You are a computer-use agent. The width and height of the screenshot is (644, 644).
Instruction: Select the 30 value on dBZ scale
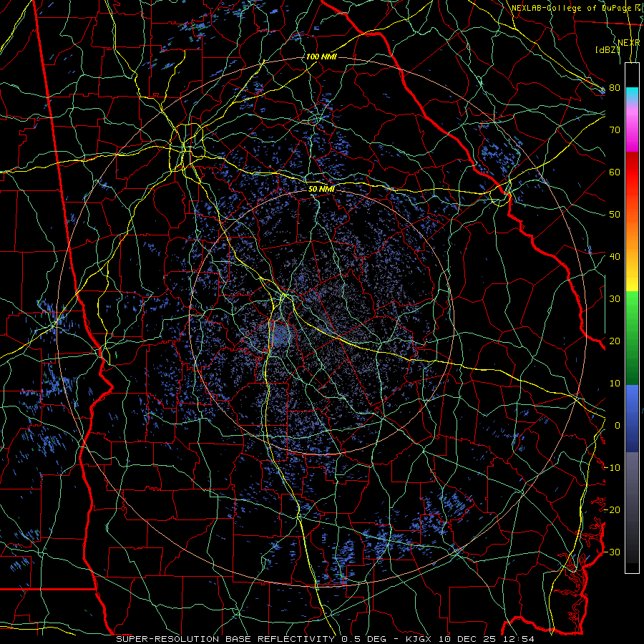[x=615, y=298]
